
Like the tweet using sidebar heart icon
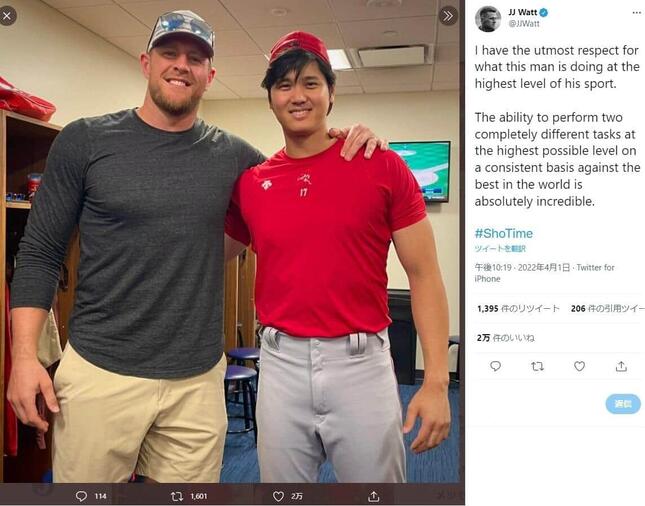[579, 367]
